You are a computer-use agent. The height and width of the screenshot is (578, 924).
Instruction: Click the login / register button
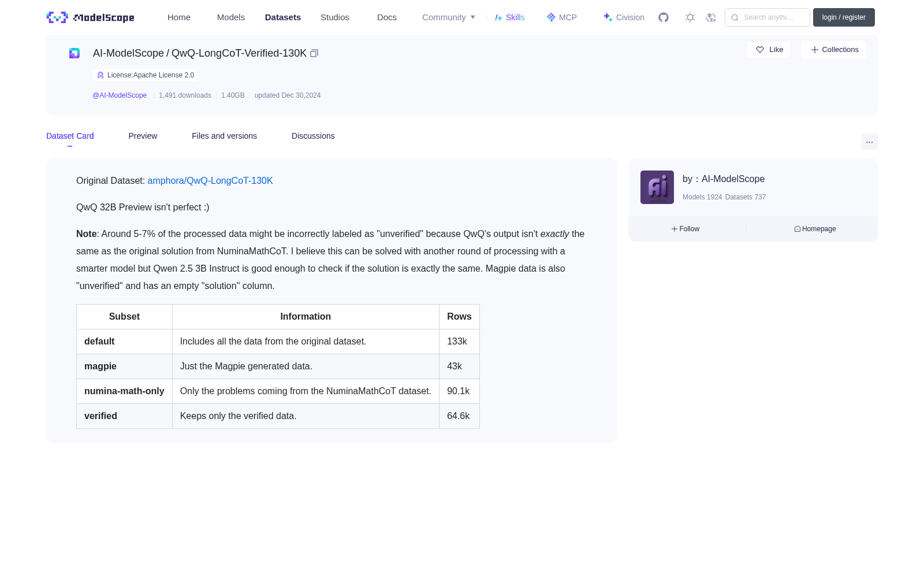click(844, 17)
